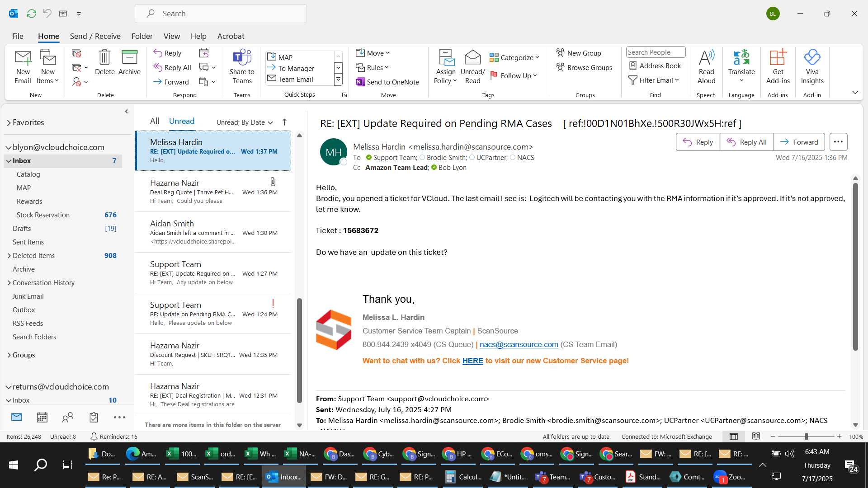Image resolution: width=868 pixels, height=488 pixels.
Task: Click the Share to Teams icon
Action: 242,67
